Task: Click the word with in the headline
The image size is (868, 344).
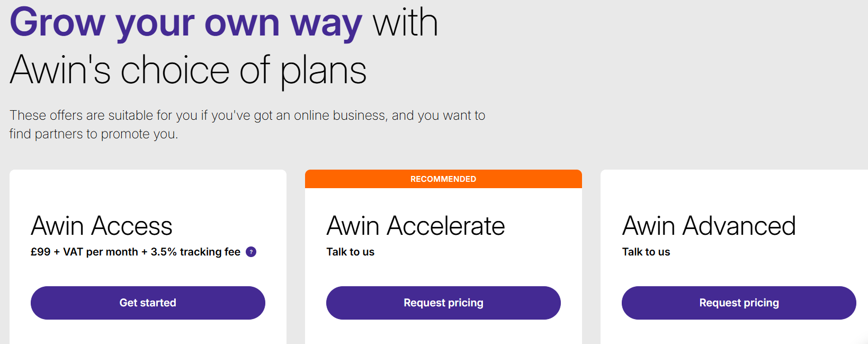Action: (x=405, y=23)
